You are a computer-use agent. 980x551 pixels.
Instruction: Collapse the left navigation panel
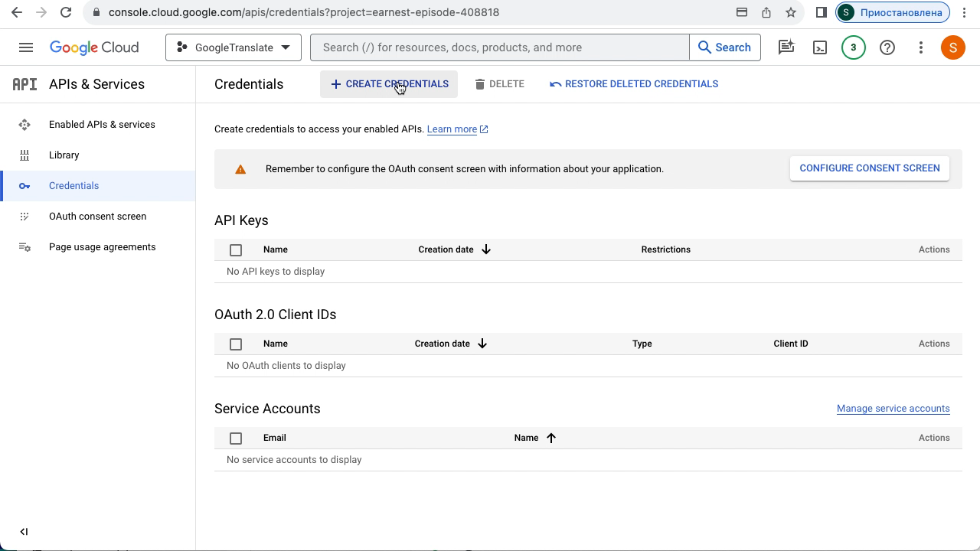(24, 532)
